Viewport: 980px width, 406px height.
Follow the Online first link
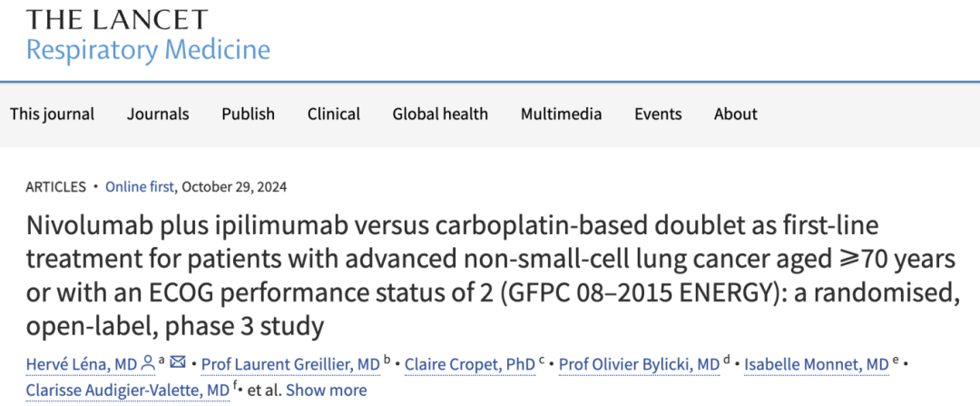pyautogui.click(x=140, y=187)
